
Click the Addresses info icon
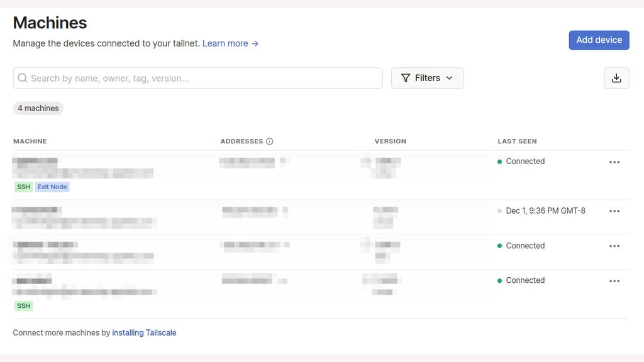tap(270, 141)
